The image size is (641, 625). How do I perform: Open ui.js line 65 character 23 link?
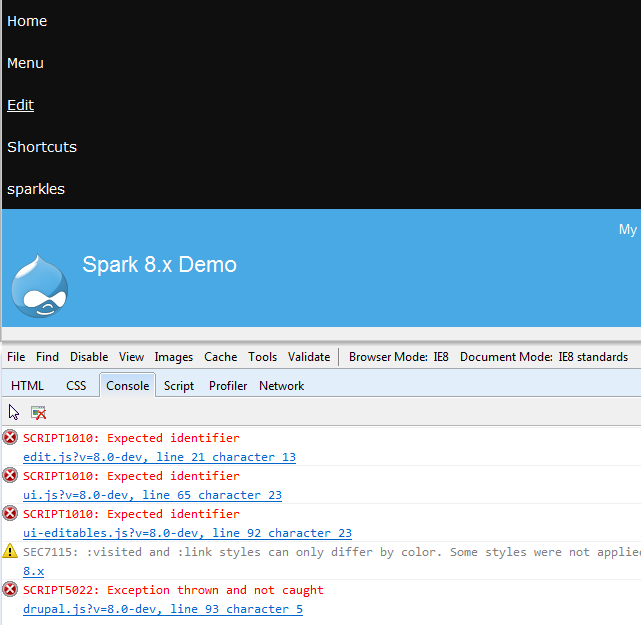pyautogui.click(x=152, y=495)
